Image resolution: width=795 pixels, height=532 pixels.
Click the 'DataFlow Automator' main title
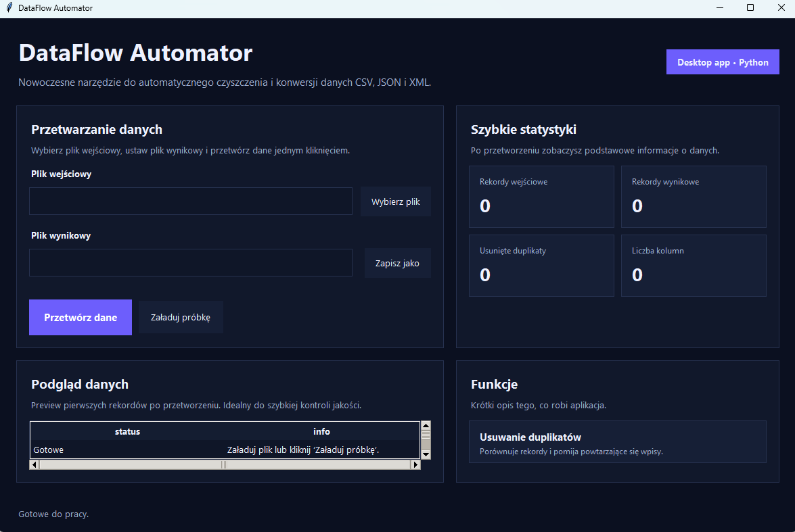pyautogui.click(x=136, y=53)
